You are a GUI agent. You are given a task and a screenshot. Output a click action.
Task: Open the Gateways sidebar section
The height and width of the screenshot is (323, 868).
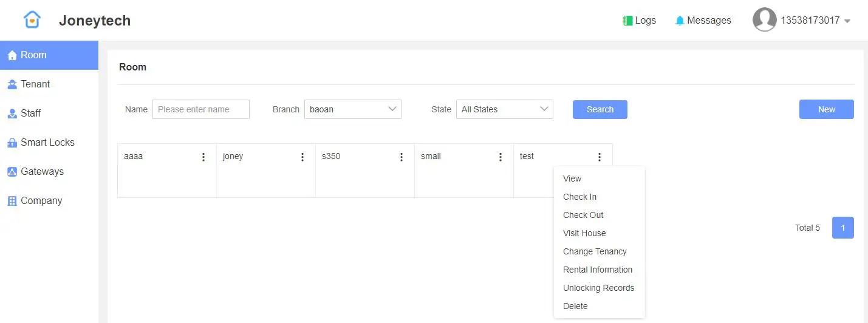tap(42, 172)
